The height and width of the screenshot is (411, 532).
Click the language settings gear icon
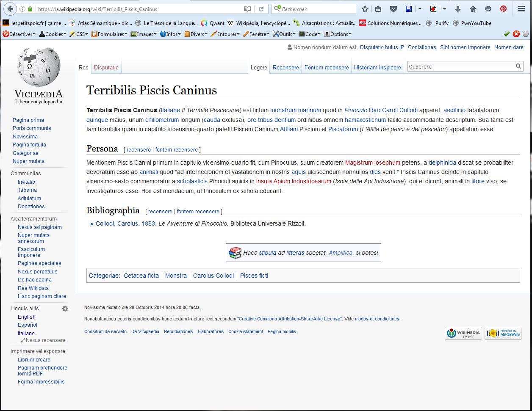(x=65, y=309)
